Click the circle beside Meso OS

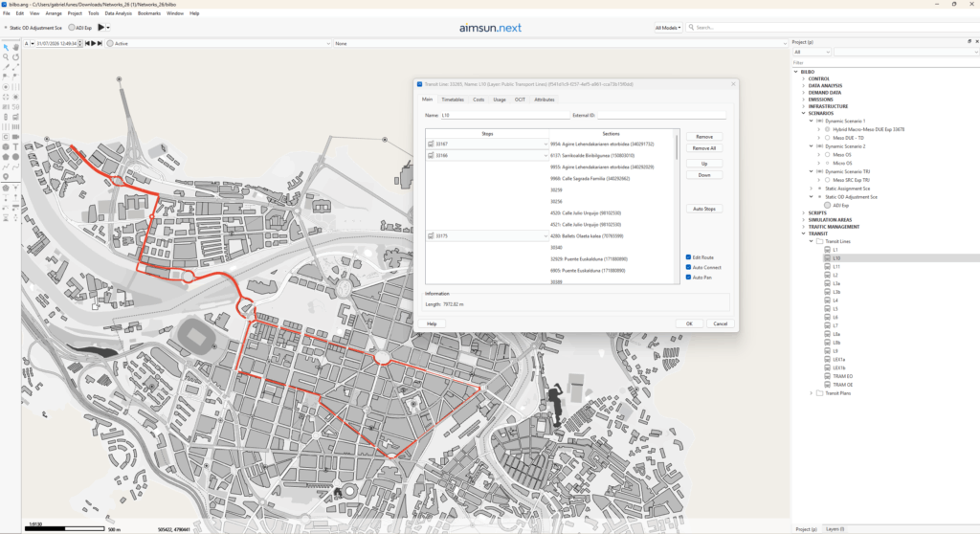(828, 154)
